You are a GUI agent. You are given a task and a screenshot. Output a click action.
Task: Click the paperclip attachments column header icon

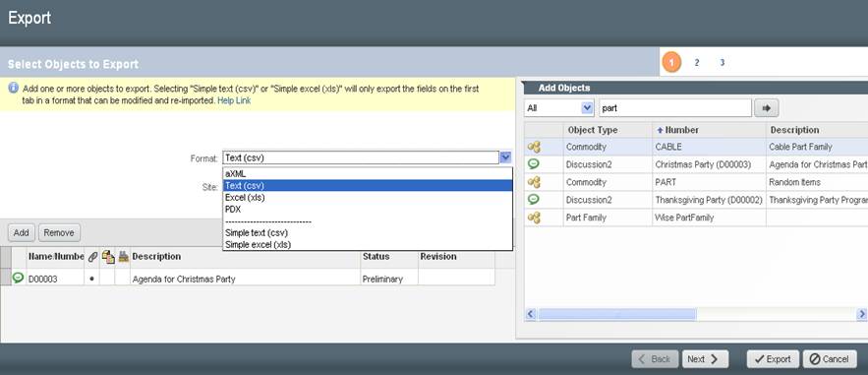tap(92, 257)
